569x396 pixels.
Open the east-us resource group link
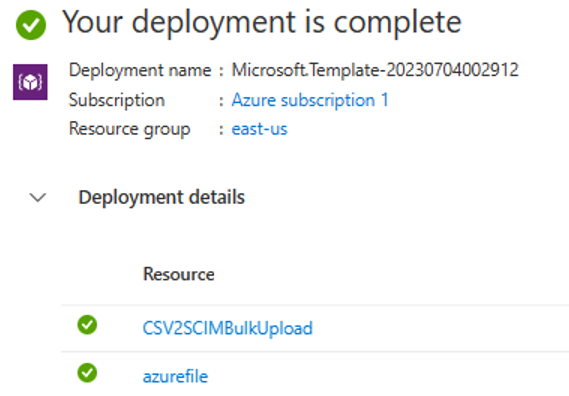click(x=259, y=129)
